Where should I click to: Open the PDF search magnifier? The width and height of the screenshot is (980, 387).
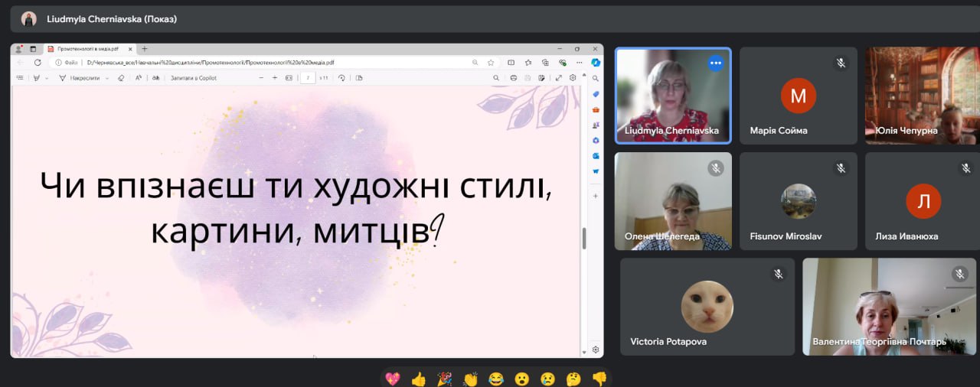click(496, 78)
